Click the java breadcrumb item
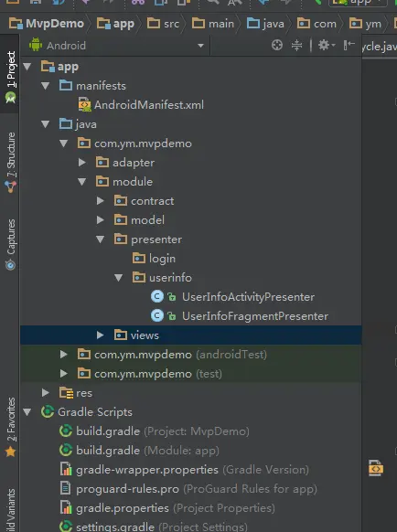Viewport: 397px width, 532px height. (265, 24)
